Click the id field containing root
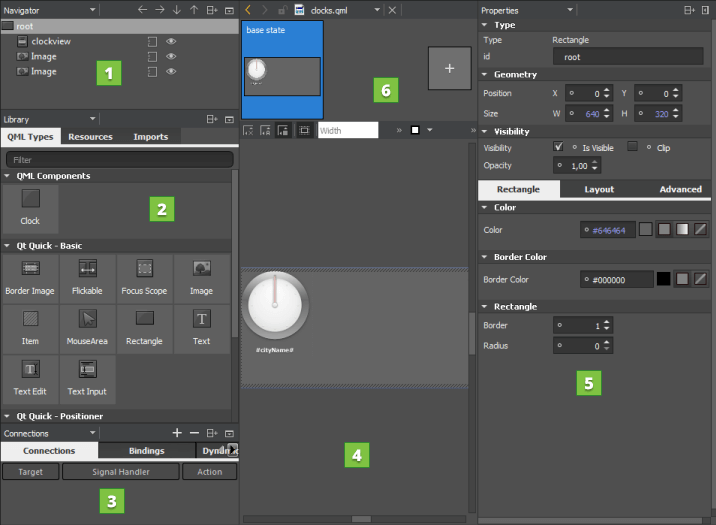 click(x=628, y=57)
